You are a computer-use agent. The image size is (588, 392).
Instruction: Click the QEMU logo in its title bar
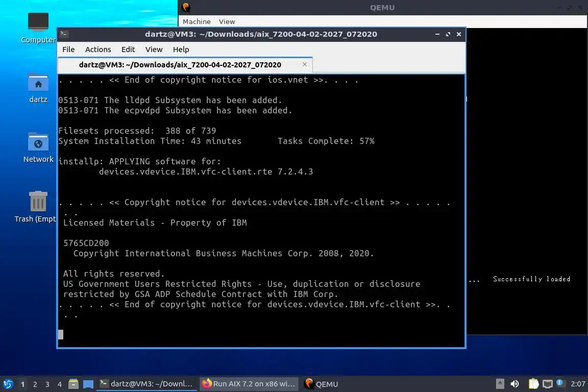pyautogui.click(x=186, y=8)
